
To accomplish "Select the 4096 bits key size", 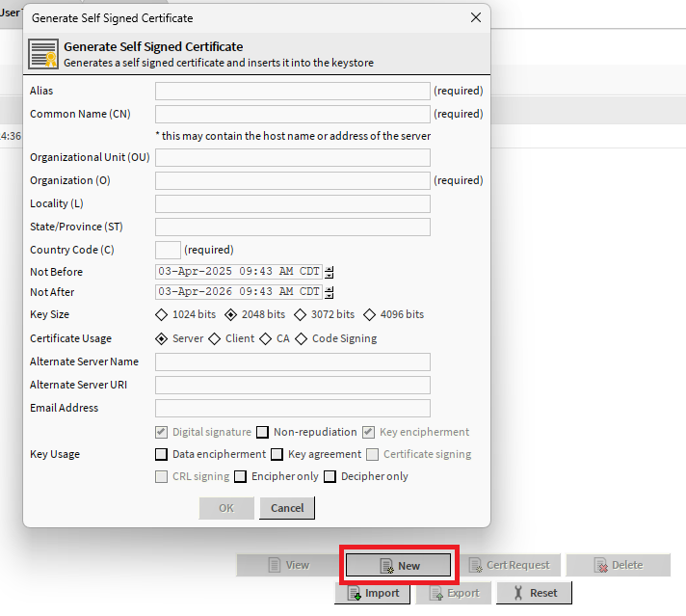I will [370, 314].
